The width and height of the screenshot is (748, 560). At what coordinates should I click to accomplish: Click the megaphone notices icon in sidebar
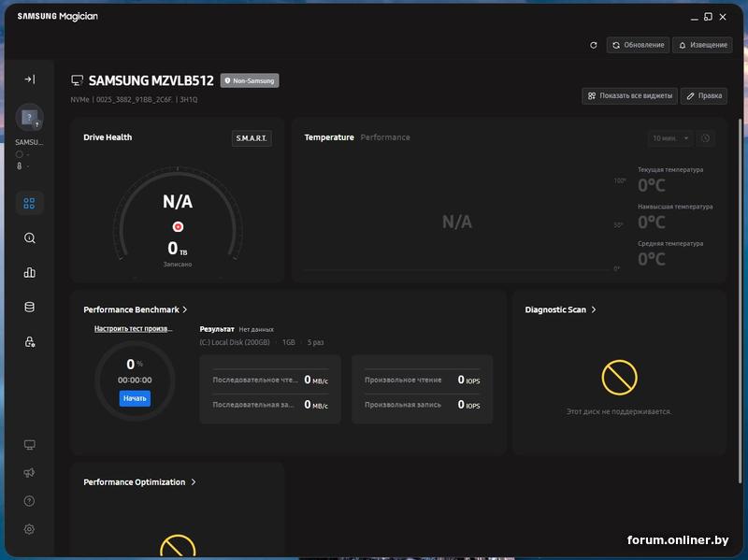click(x=29, y=473)
